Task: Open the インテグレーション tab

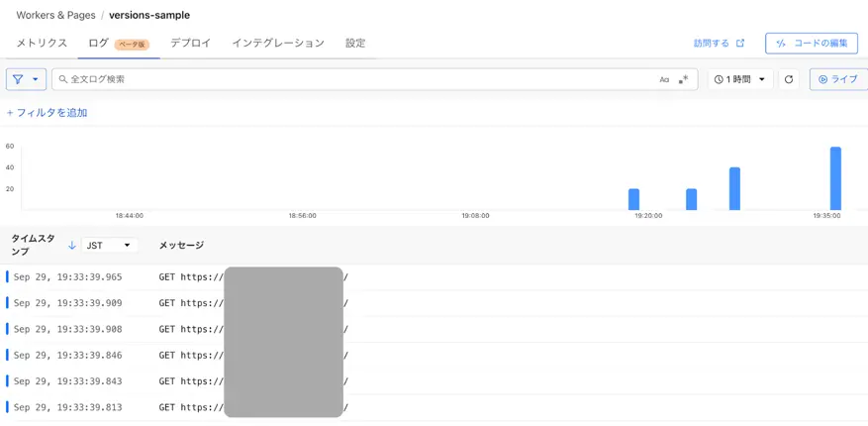Action: [278, 44]
